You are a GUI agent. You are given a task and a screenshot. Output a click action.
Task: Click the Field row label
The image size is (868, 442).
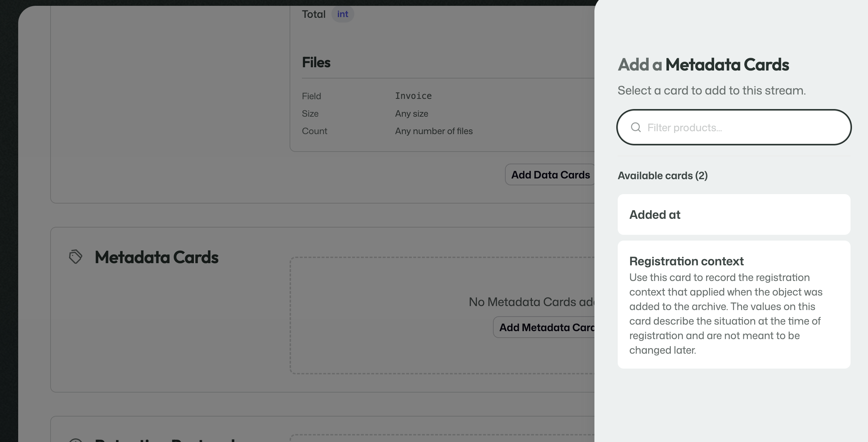[311, 96]
